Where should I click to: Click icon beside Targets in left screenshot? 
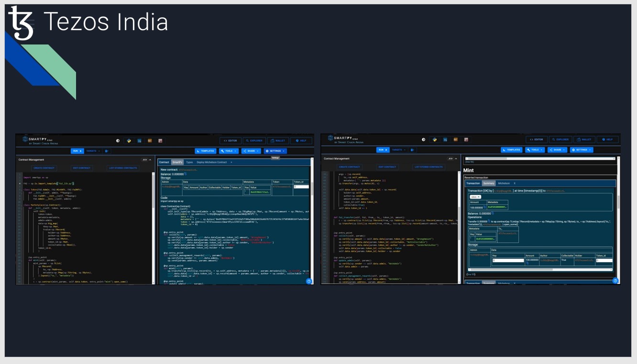107,151
